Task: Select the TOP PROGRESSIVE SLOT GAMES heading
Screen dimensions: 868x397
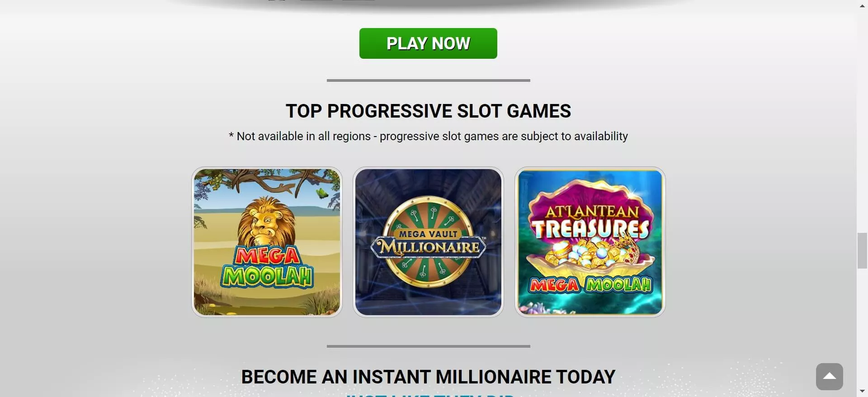Action: pyautogui.click(x=428, y=111)
